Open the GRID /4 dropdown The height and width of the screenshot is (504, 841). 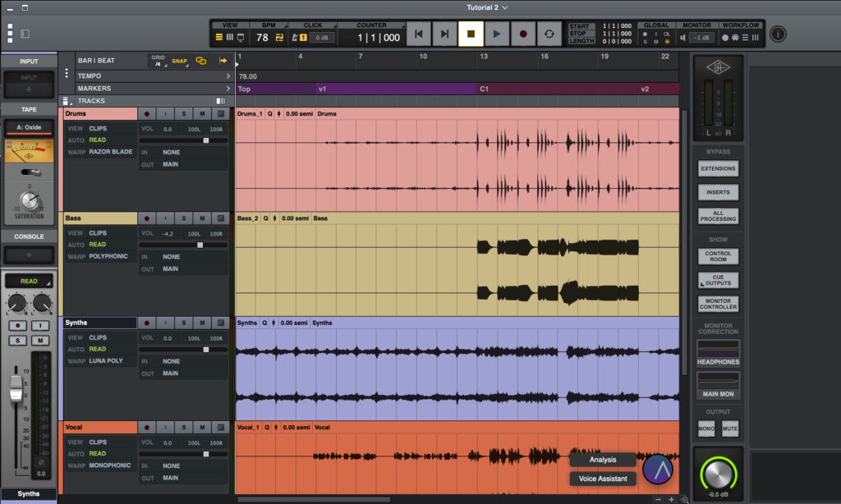point(159,61)
